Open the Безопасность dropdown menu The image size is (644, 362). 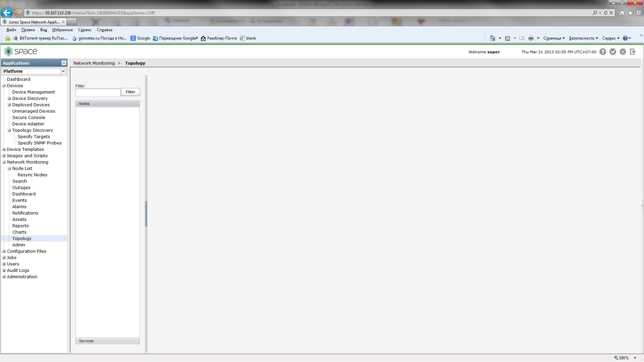pyautogui.click(x=583, y=38)
